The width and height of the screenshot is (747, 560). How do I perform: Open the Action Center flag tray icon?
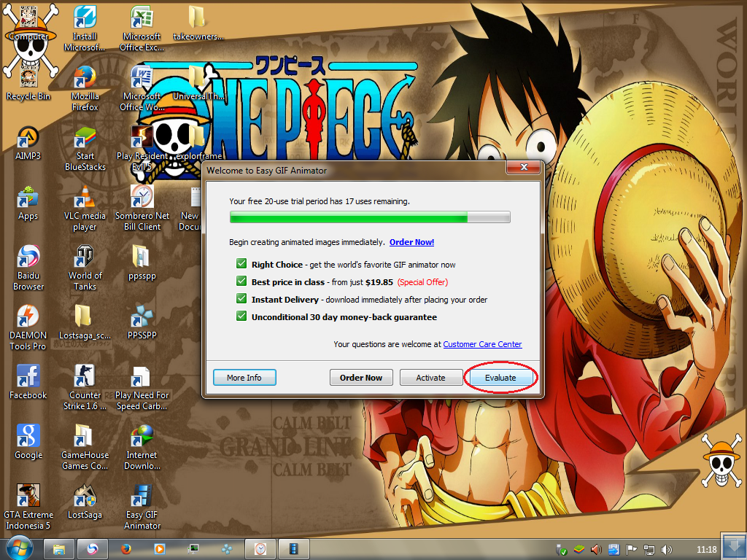pyautogui.click(x=631, y=550)
